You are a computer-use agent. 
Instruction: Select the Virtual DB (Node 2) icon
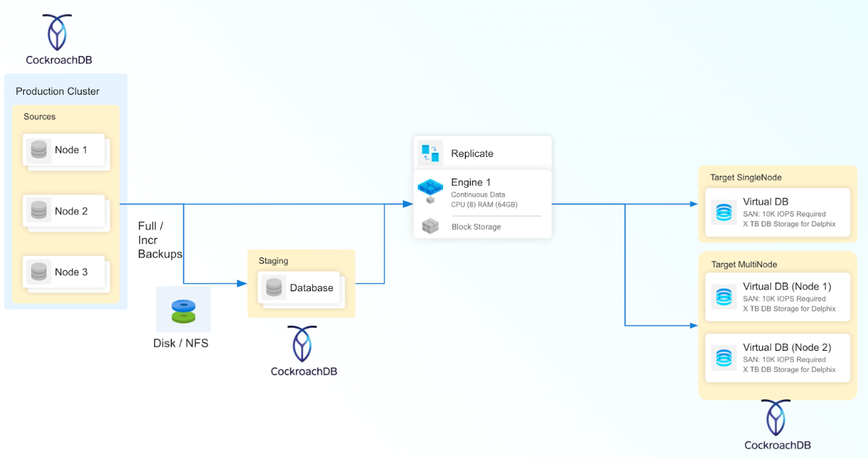pos(724,358)
